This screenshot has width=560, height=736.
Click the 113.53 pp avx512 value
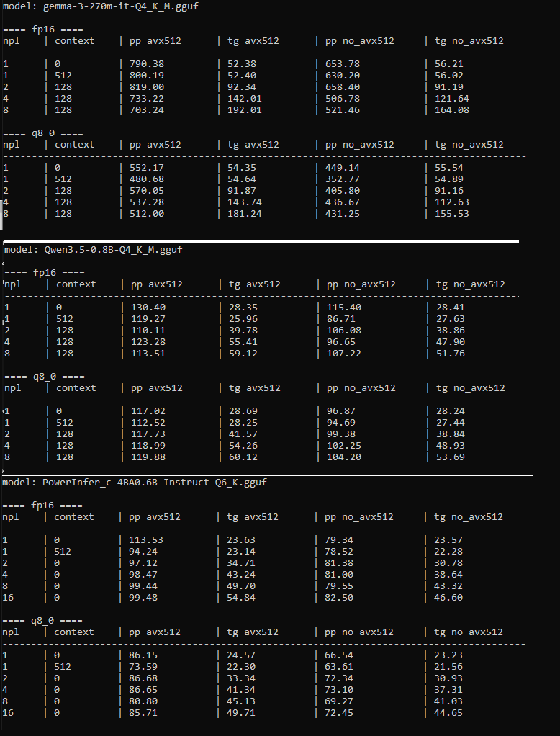click(145, 539)
